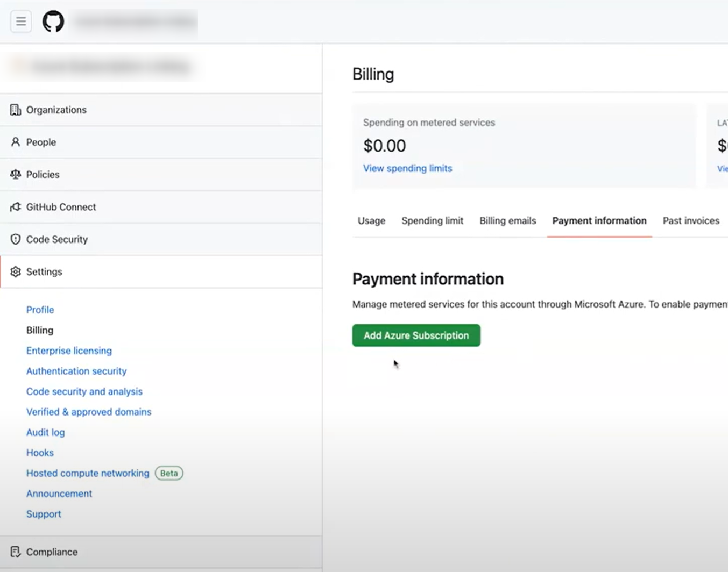Click the Code Security shield icon
The width and height of the screenshot is (728, 572).
tap(15, 239)
